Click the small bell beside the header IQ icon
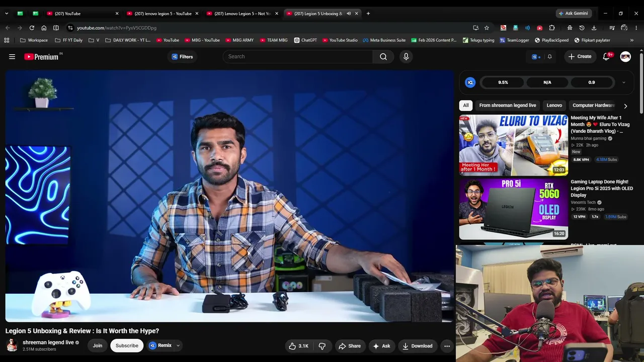 [x=549, y=57]
